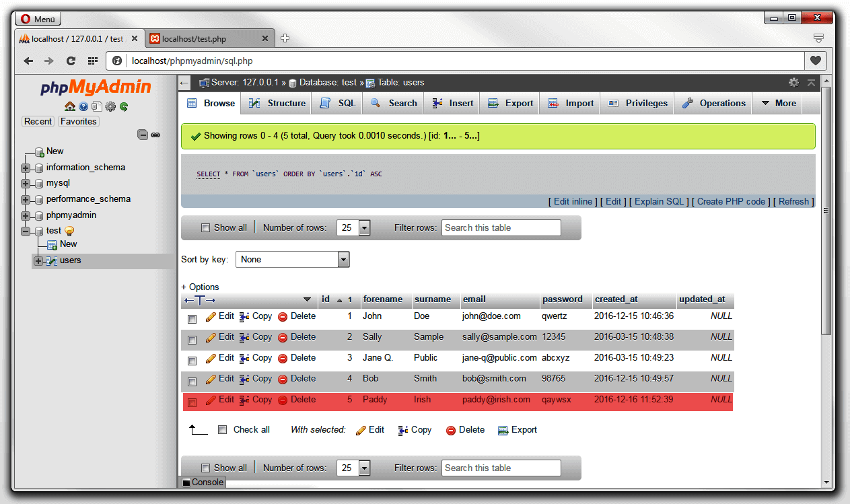Open navigation panel settings gear icon
Viewport: 850px width, 504px height.
110,106
